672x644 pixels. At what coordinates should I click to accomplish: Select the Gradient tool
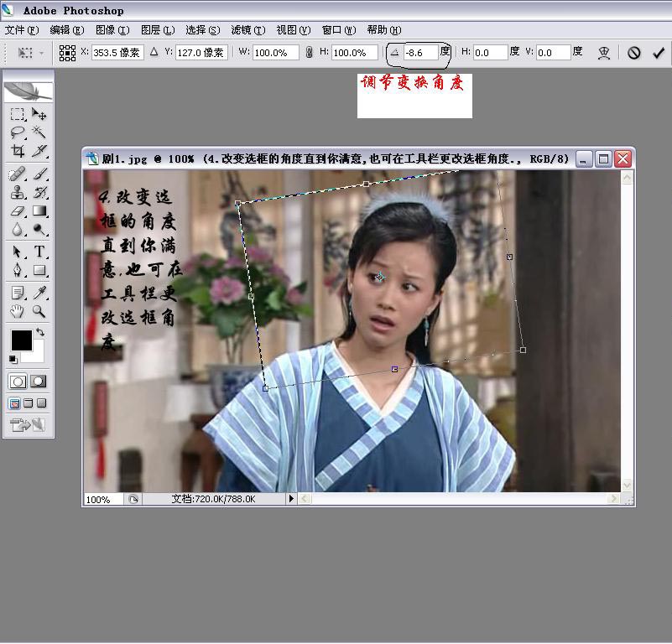[39, 211]
